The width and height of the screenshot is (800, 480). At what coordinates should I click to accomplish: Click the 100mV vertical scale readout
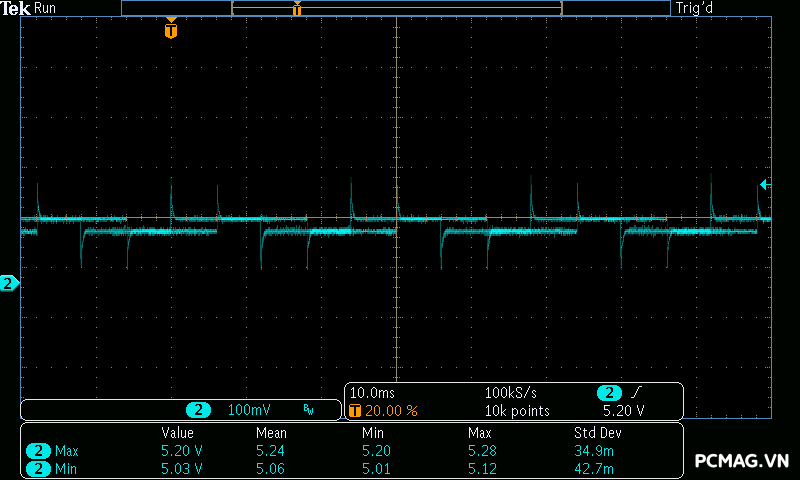coord(248,410)
